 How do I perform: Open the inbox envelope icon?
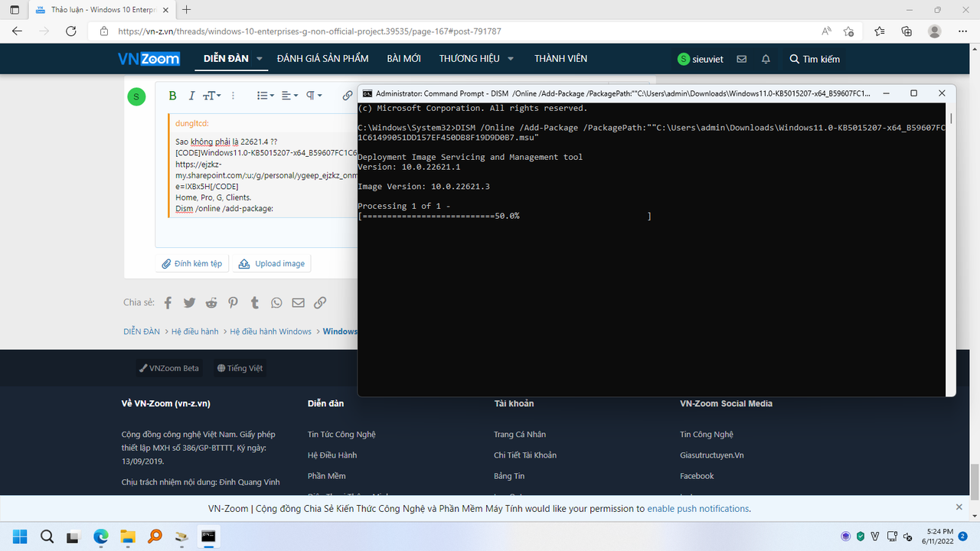741,59
